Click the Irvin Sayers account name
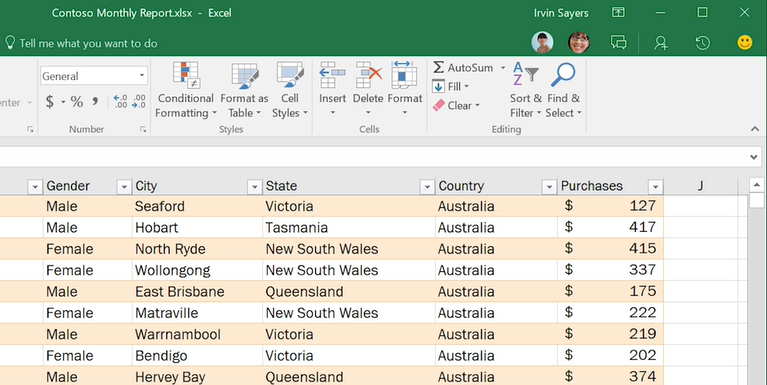This screenshot has width=767, height=385. (x=561, y=13)
